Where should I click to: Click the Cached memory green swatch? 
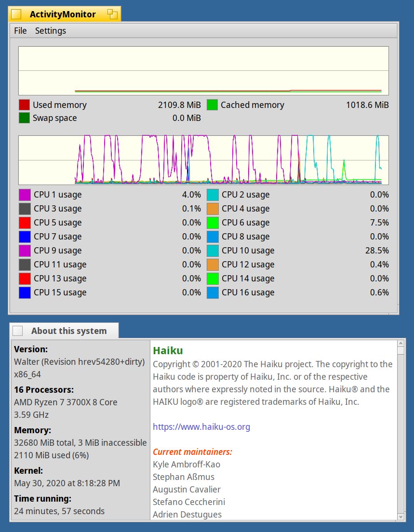tap(213, 105)
